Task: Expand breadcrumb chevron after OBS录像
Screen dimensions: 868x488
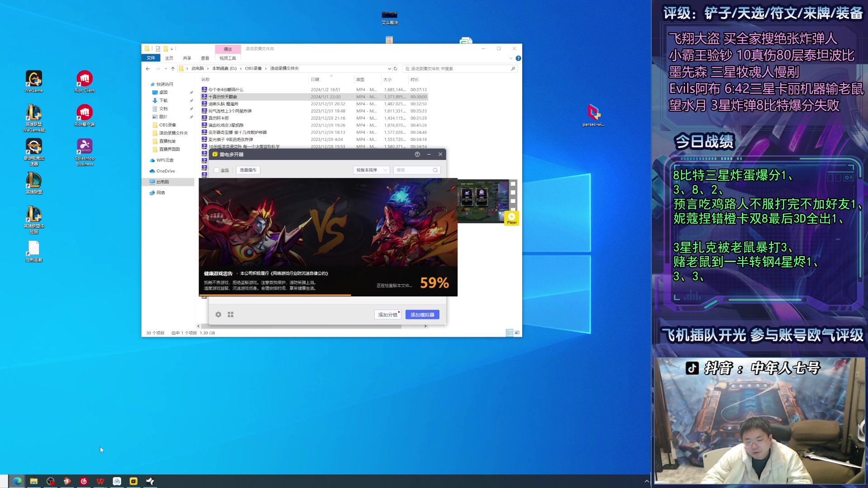Action: coord(266,69)
